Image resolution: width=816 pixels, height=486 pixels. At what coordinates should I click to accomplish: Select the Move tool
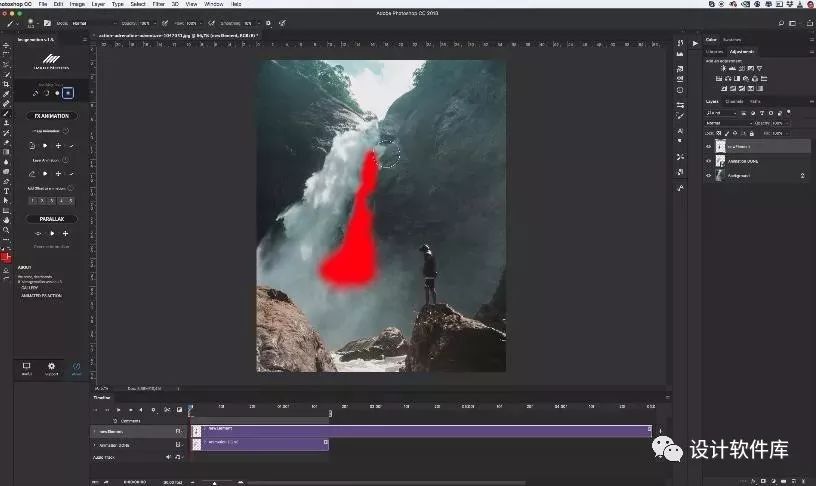(6, 45)
